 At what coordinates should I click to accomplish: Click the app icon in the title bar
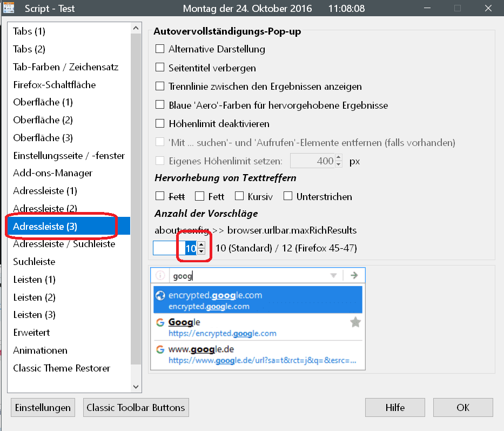(x=8, y=8)
